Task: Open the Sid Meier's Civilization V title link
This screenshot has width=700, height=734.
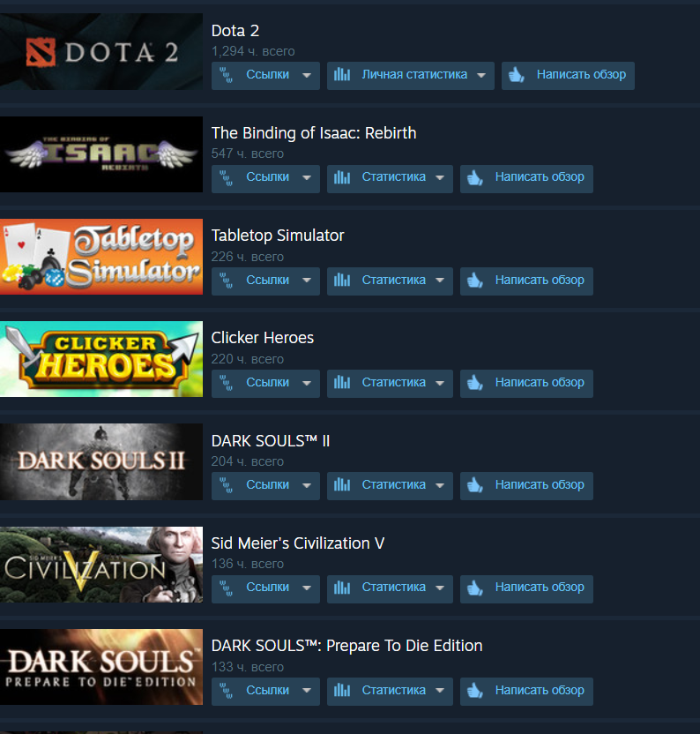Action: (x=298, y=543)
